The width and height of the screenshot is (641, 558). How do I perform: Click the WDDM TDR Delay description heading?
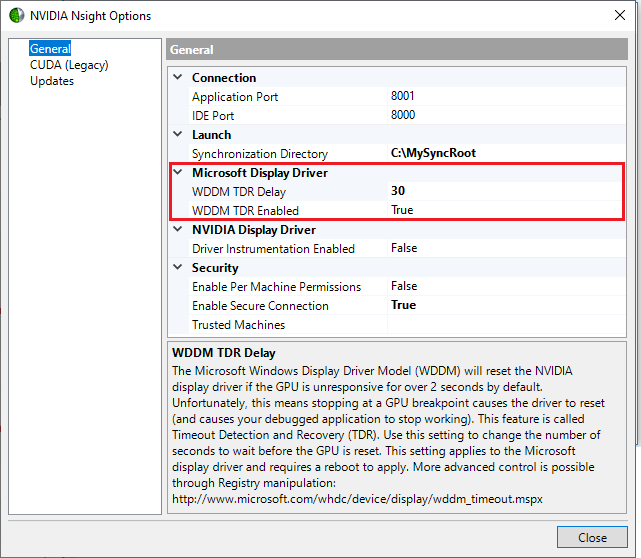[x=224, y=353]
